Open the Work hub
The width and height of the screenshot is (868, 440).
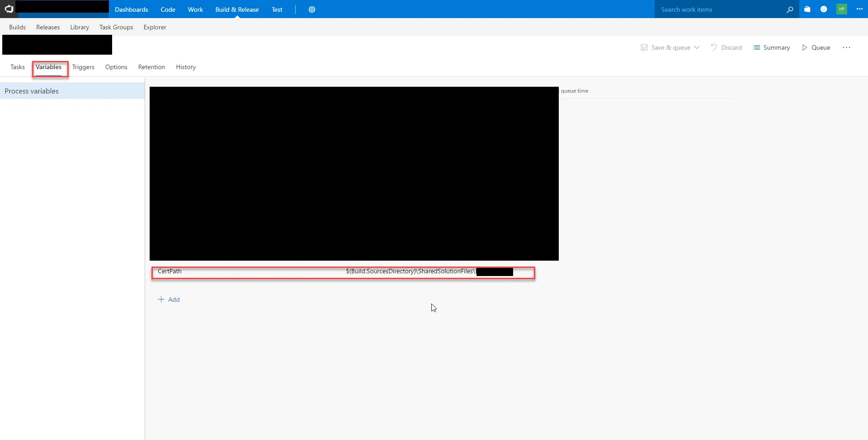[x=195, y=9]
